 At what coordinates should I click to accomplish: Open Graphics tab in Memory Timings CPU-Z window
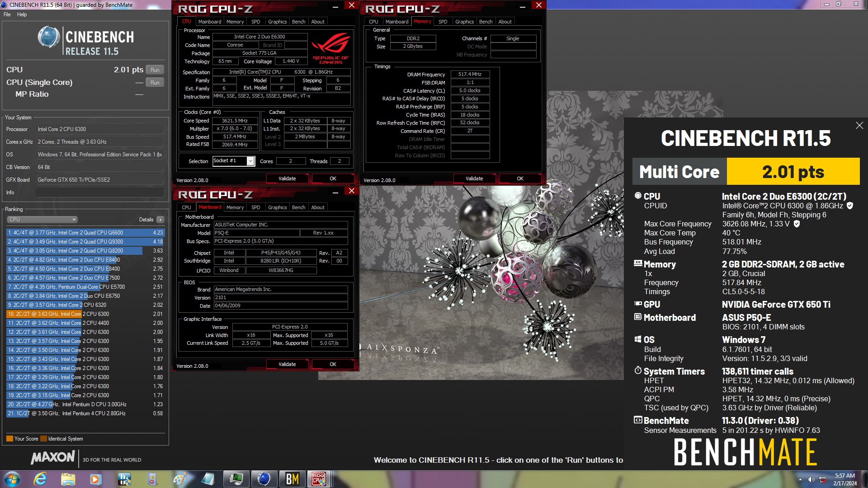click(464, 22)
